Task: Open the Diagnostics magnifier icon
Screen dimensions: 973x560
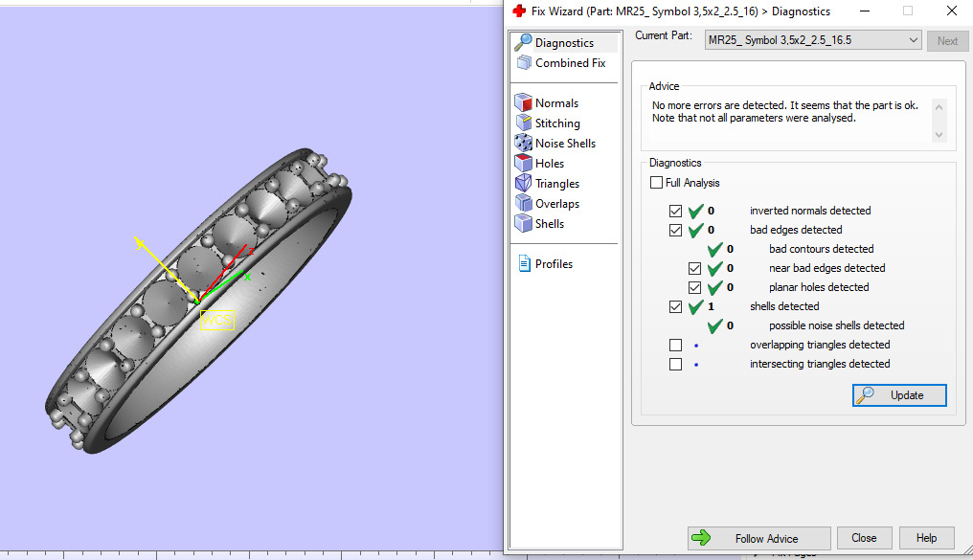Action: coord(523,42)
